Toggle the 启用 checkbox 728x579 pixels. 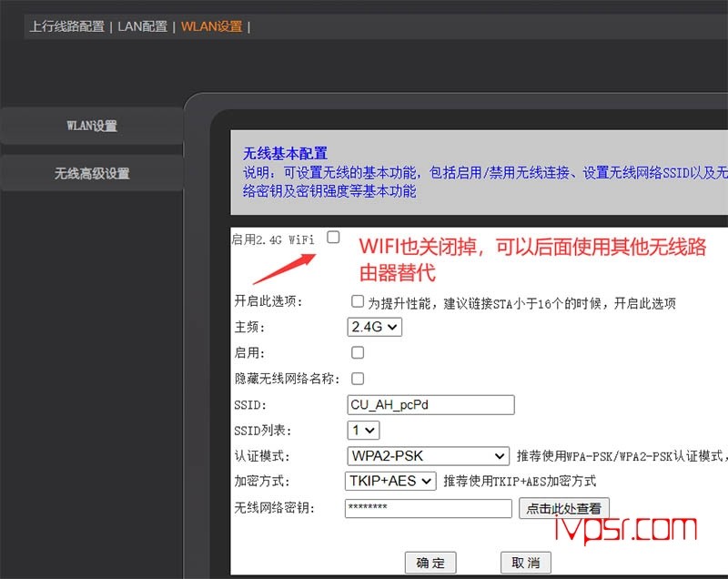click(358, 353)
